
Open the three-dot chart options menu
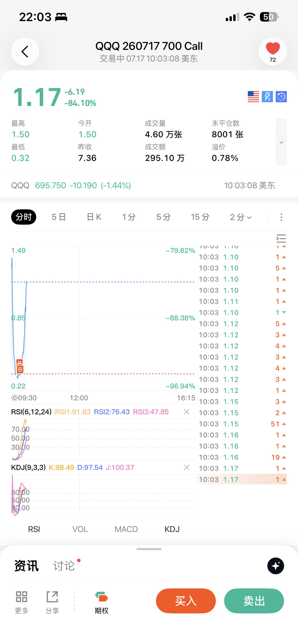281,217
